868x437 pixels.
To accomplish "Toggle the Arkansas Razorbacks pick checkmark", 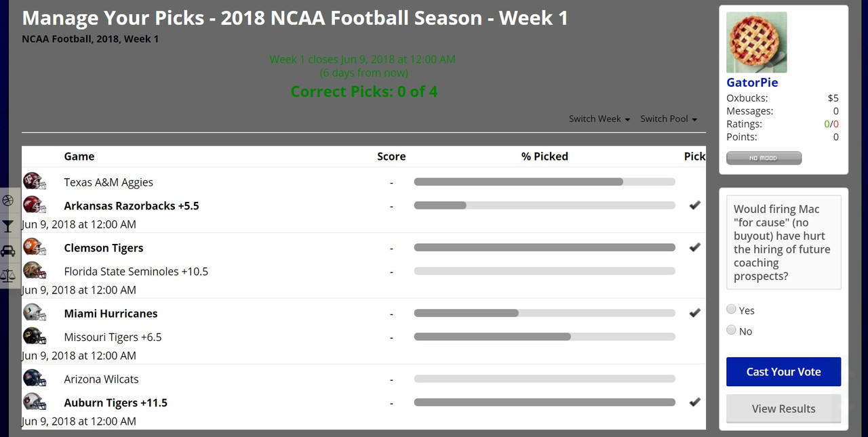I will pos(694,205).
